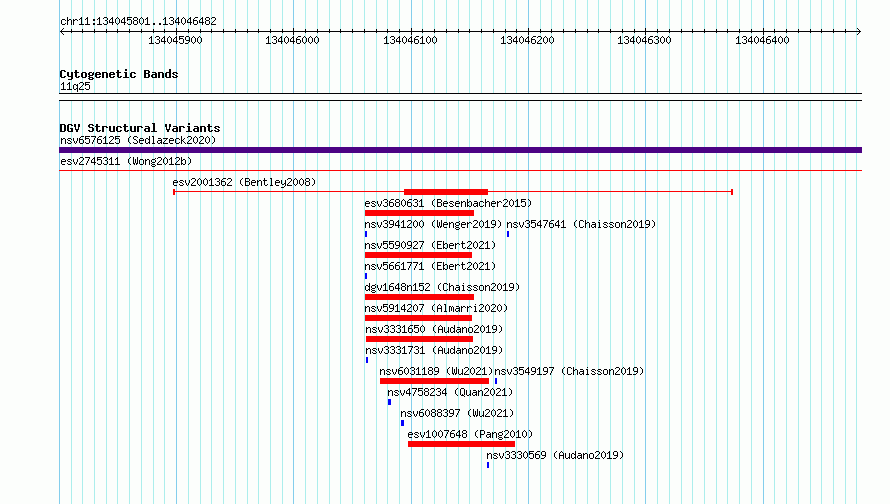
Task: Click the ruler's right arrow end
Action: (858, 32)
